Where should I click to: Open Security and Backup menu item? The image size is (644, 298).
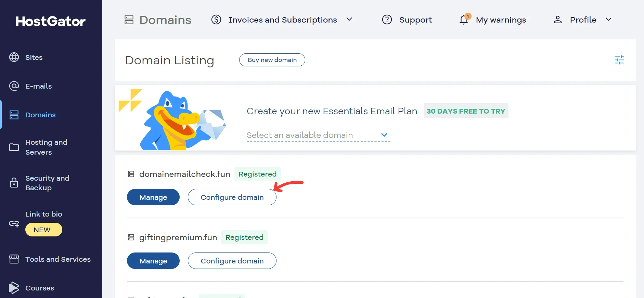click(x=47, y=183)
